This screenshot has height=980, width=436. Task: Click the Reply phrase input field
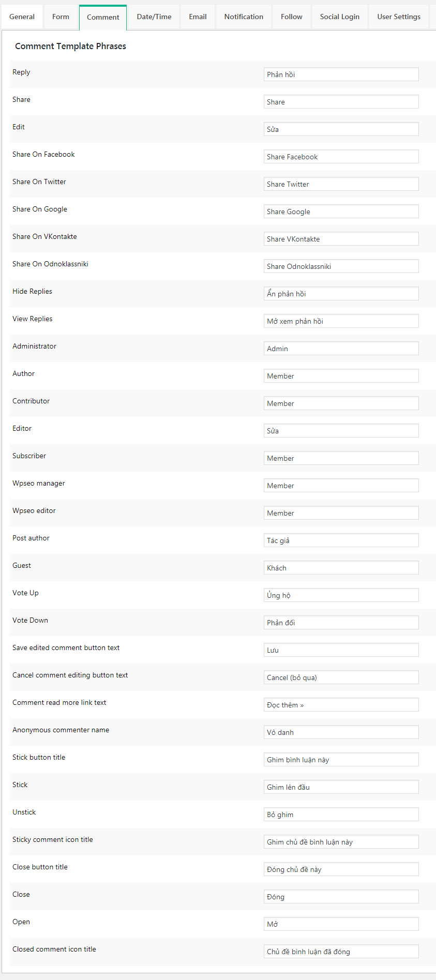point(341,74)
